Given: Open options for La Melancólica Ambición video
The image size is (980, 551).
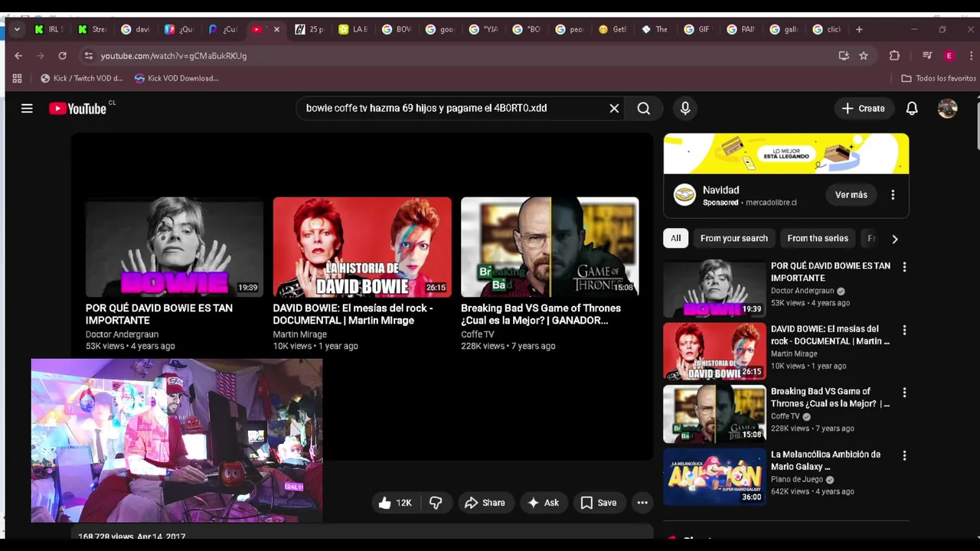Looking at the screenshot, I should [x=904, y=455].
